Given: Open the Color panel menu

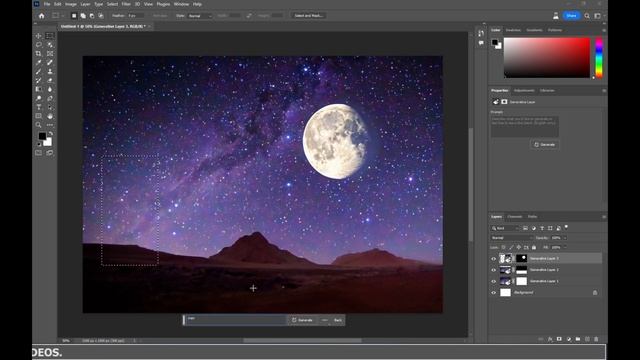Looking at the screenshot, I should pyautogui.click(x=604, y=30).
